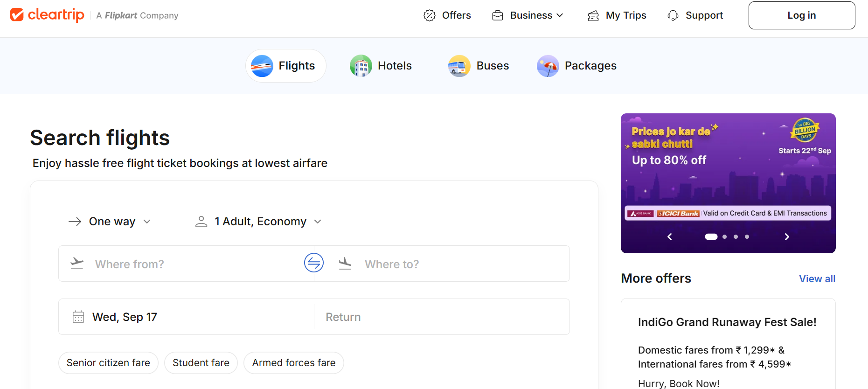Click the Cleartrip logo

point(47,15)
